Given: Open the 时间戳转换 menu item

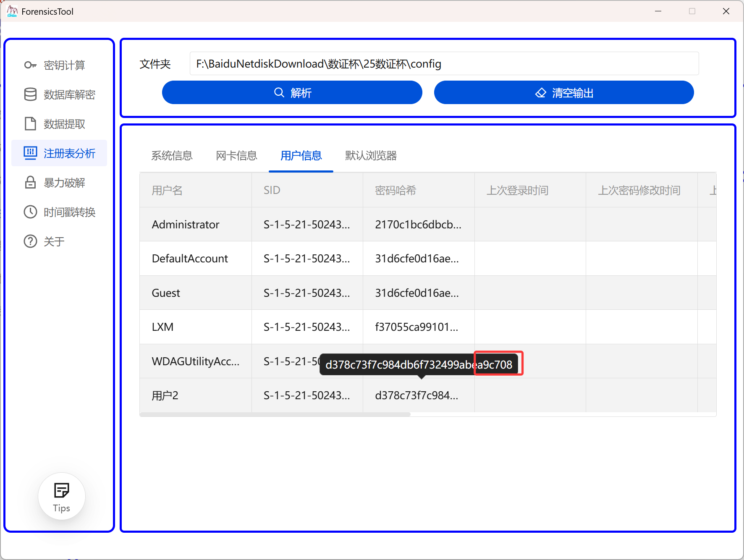Looking at the screenshot, I should point(59,212).
